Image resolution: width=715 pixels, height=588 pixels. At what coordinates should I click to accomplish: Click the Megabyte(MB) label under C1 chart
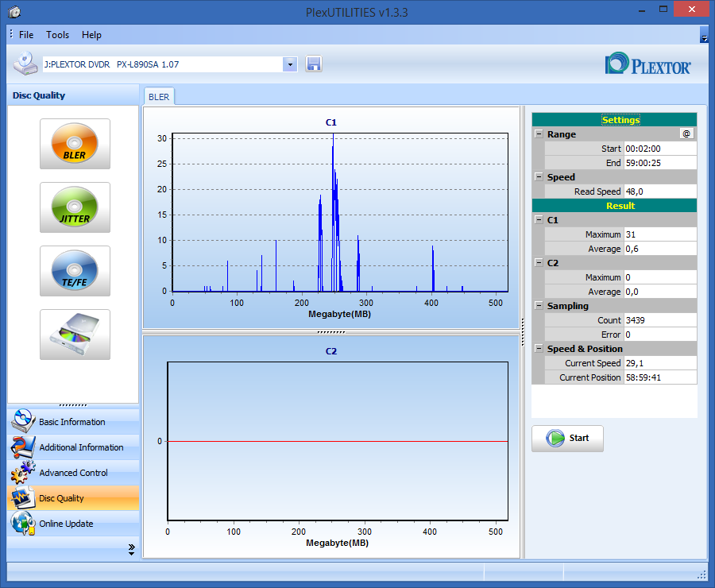[340, 314]
